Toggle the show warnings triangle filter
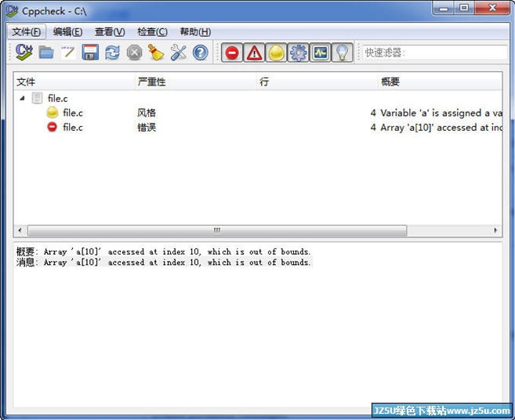Screen dimensions: 515x420 254,52
